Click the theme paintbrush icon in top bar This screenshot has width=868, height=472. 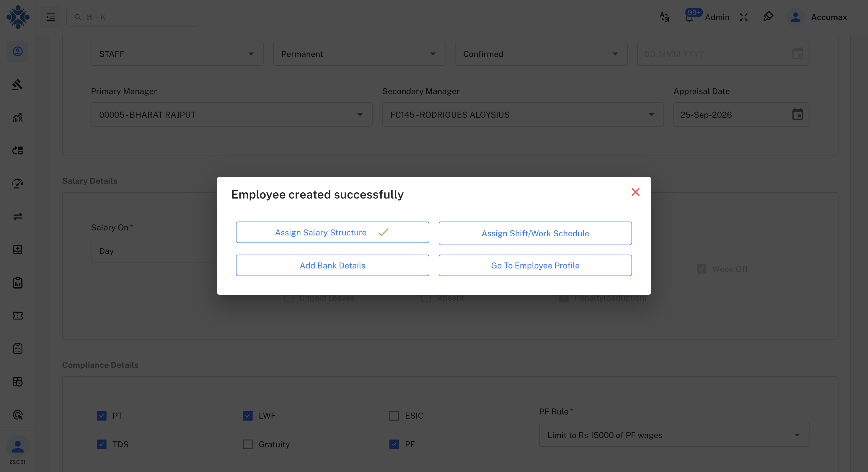click(x=768, y=17)
